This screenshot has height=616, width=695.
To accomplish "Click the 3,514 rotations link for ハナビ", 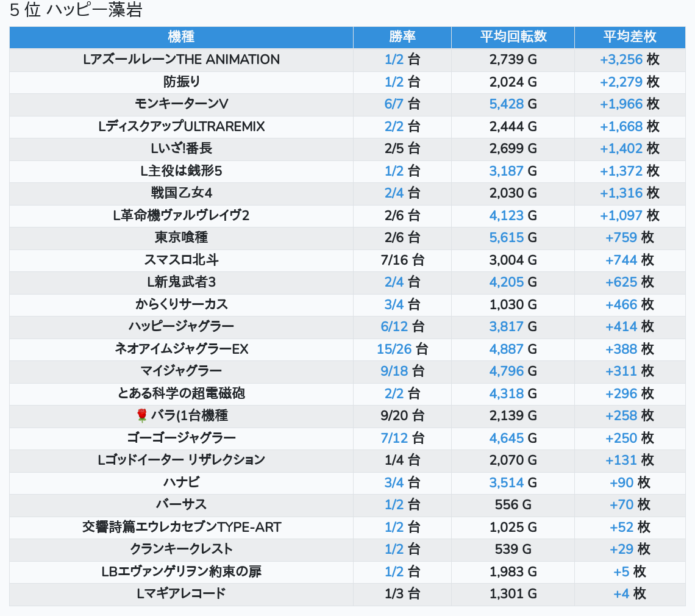I will click(x=506, y=483).
